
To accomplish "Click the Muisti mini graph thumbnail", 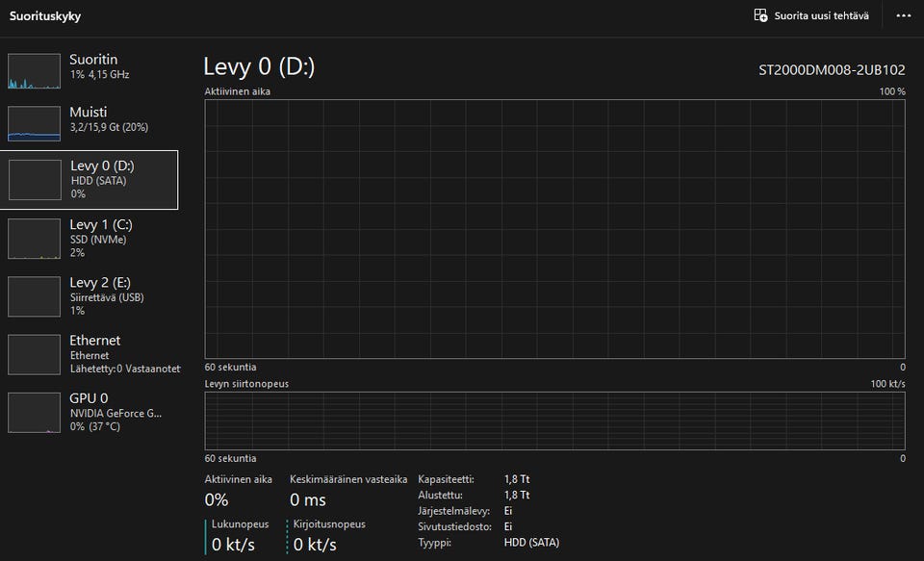I will [x=35, y=124].
